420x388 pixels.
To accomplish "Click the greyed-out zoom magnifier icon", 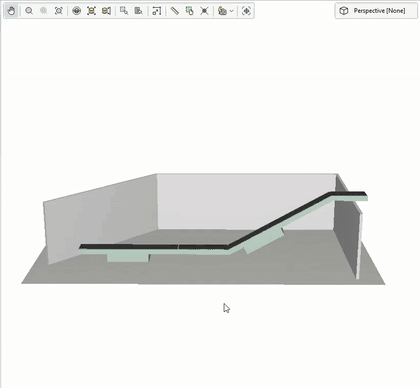I will point(44,11).
